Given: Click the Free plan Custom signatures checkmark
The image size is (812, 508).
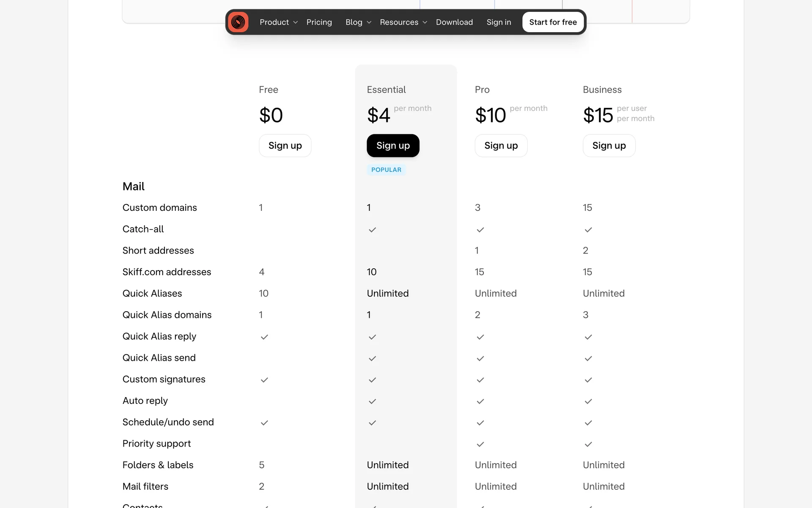Looking at the screenshot, I should click(x=264, y=380).
